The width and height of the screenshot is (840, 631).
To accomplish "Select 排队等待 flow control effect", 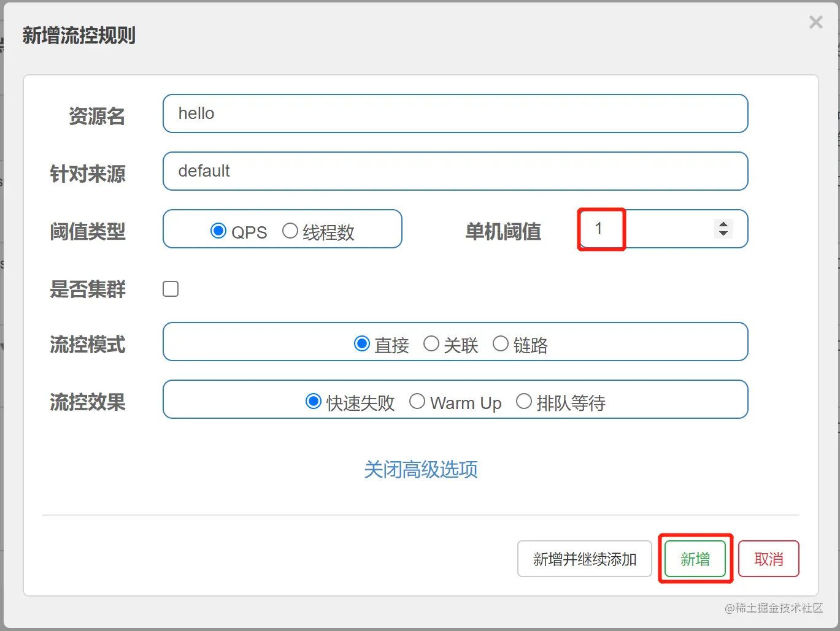I will [524, 402].
